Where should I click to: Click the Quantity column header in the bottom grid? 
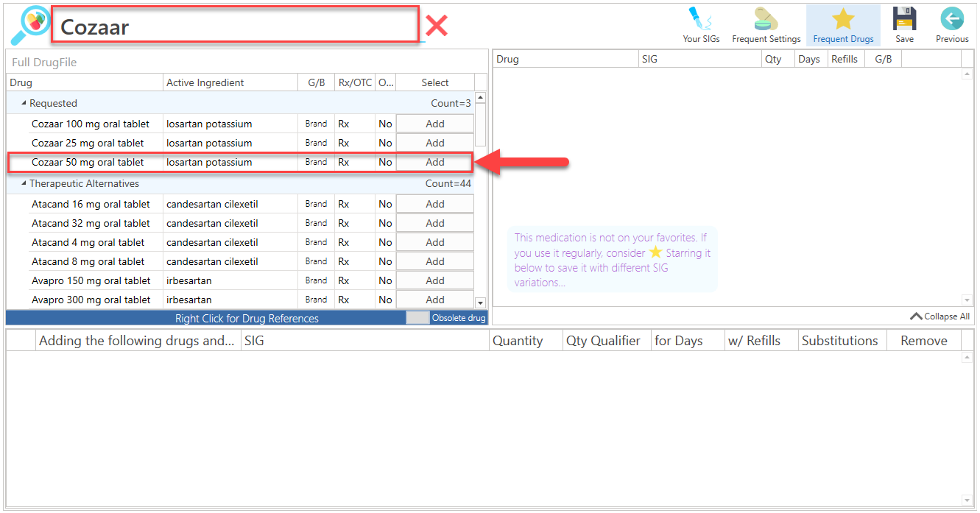pos(526,341)
